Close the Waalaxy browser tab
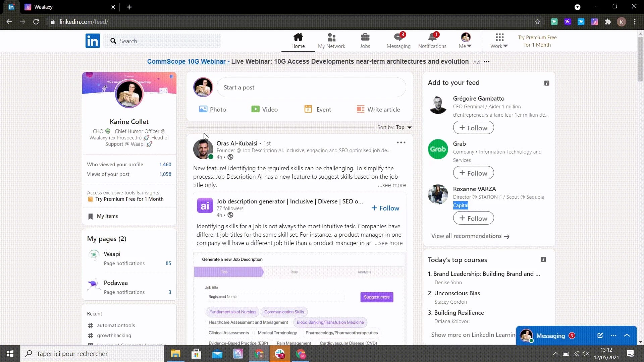Screen dimensions: 644x362 113,7
